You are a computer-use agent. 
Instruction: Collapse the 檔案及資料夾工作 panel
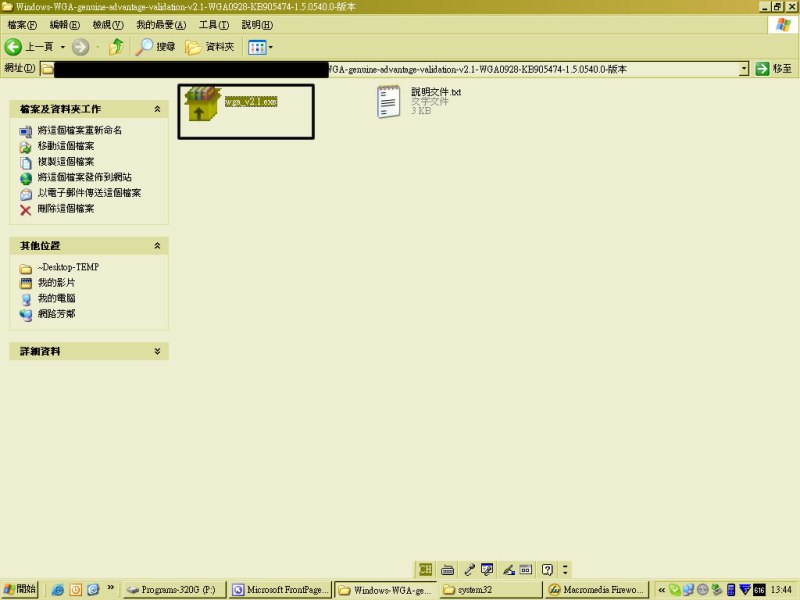pyautogui.click(x=157, y=109)
